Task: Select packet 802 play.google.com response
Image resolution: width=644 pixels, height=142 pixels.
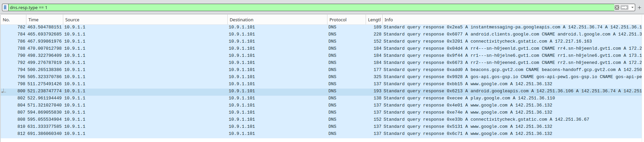Action: [321, 98]
